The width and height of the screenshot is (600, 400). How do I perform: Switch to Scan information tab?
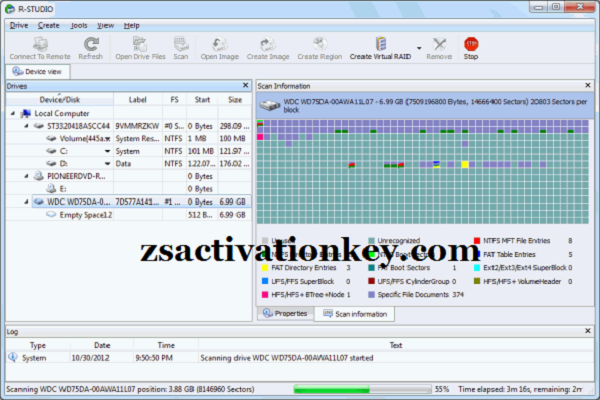coord(355,314)
